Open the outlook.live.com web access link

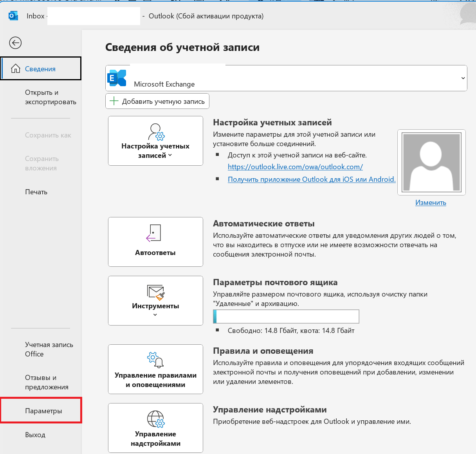click(x=295, y=166)
